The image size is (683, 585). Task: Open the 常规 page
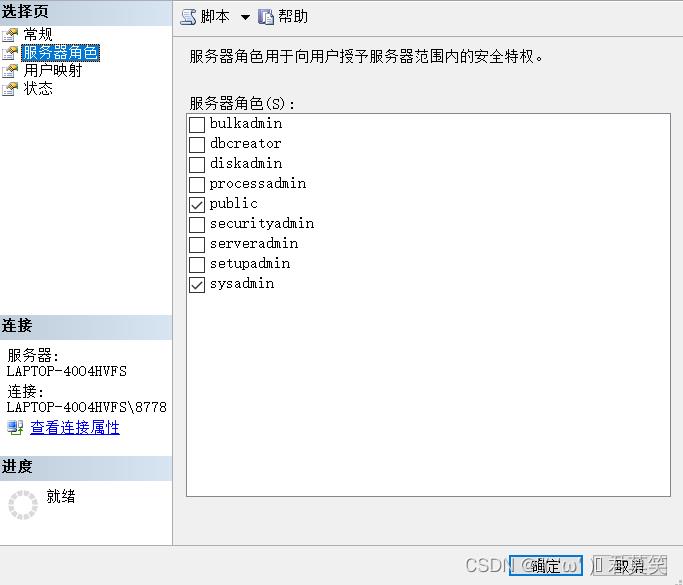(38, 35)
